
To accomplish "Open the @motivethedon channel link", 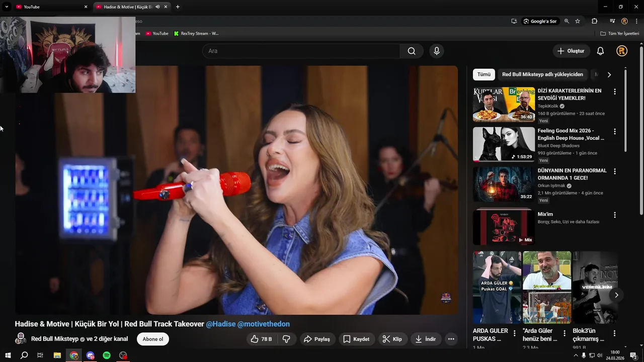I will 264,324.
